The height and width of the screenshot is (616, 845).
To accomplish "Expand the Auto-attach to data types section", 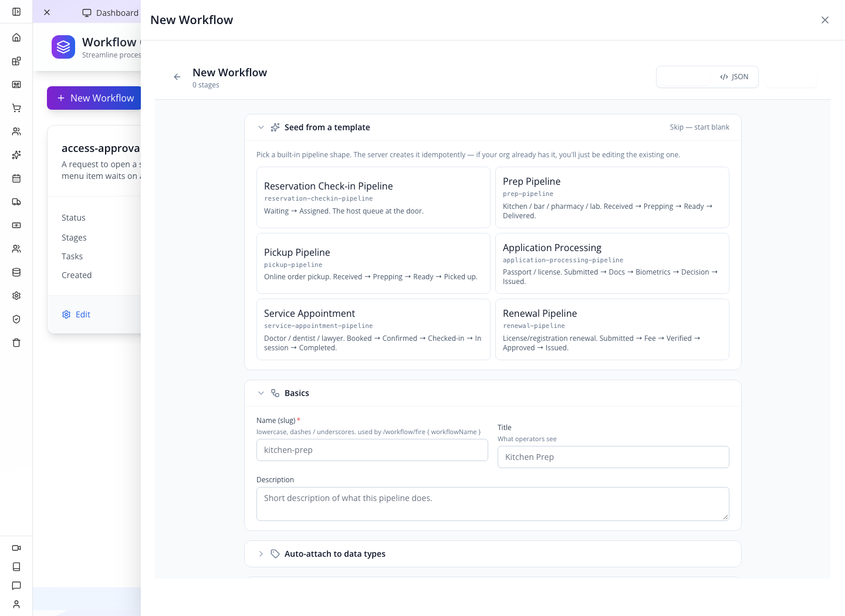I will tap(261, 554).
